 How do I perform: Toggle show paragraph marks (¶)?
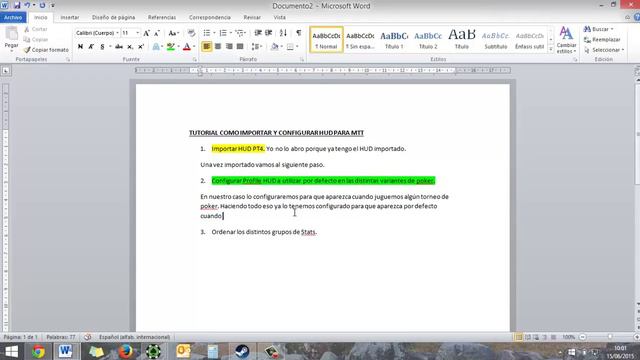299,33
